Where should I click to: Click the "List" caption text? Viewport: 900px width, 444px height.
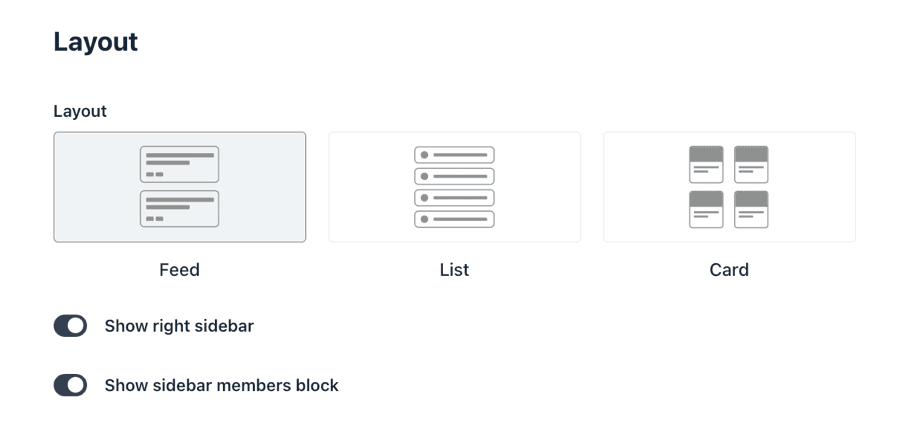click(x=455, y=270)
